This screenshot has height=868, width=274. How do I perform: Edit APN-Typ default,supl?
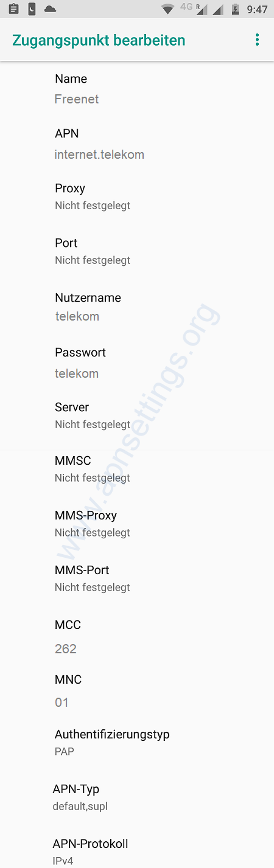[x=137, y=797]
